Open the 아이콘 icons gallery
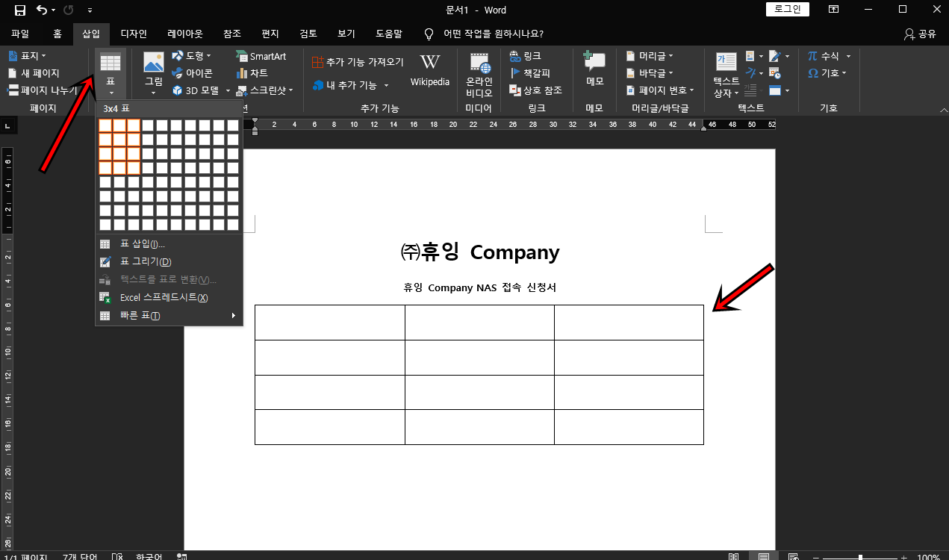 [193, 73]
